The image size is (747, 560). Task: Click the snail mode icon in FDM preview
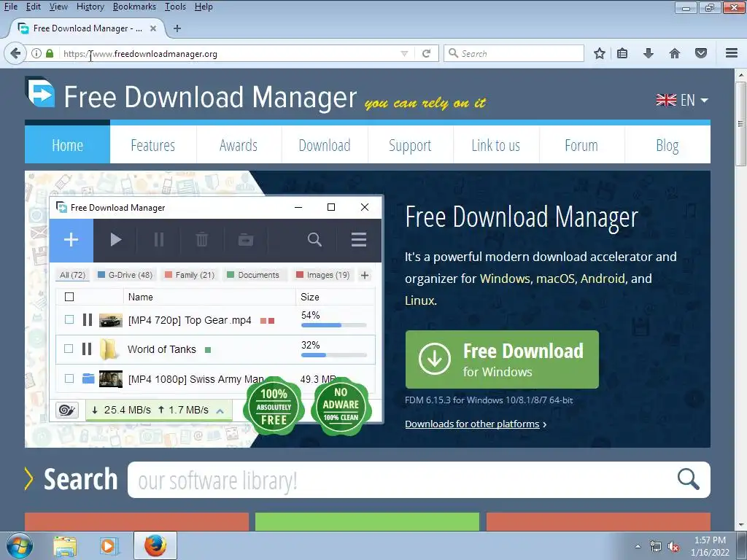67,410
